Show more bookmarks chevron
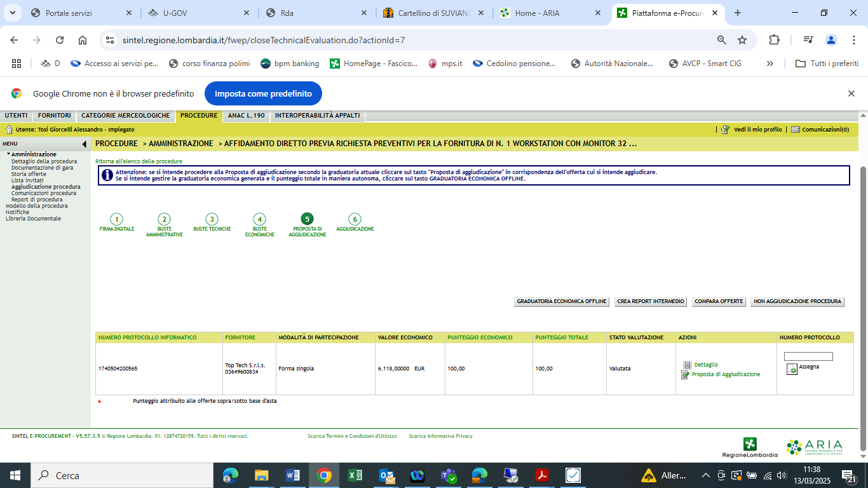The height and width of the screenshot is (488, 868). pos(770,64)
